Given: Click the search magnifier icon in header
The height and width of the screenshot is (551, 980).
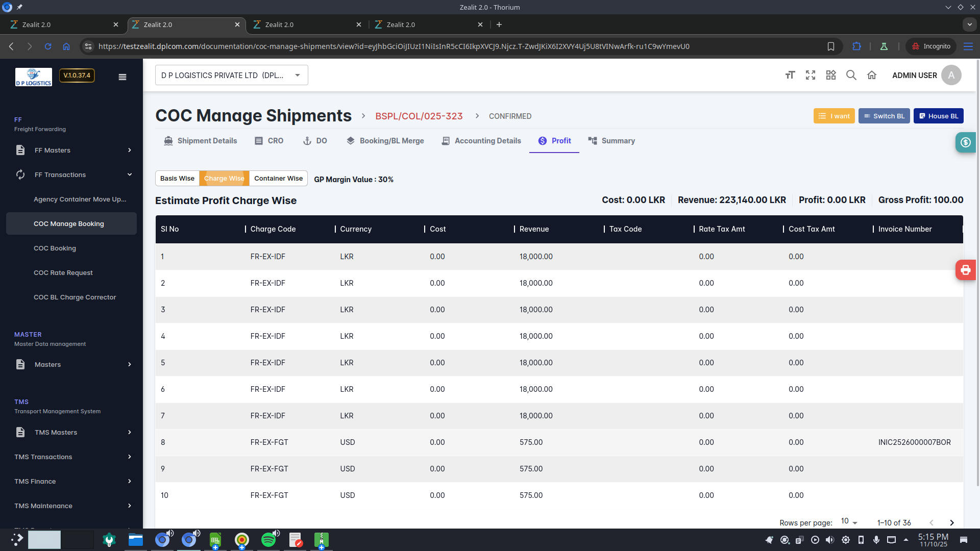Looking at the screenshot, I should 851,75.
